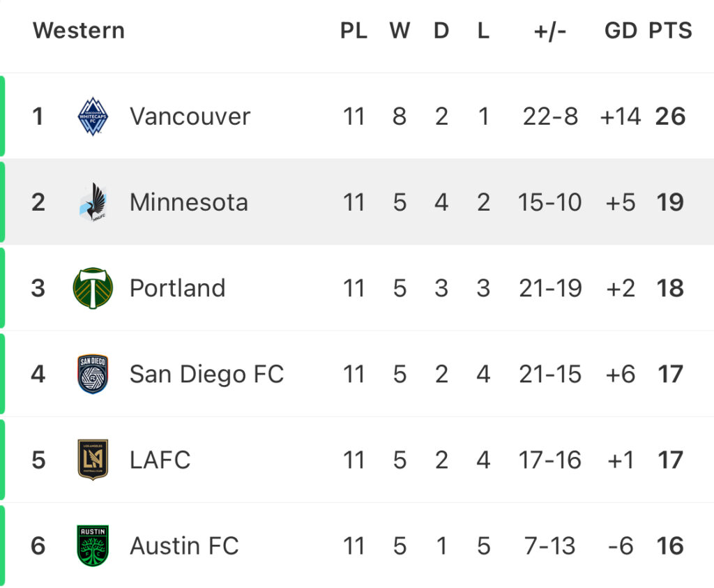Viewport: 714px width, 588px height.
Task: Click Vancouver's 26 points value
Action: tap(670, 116)
